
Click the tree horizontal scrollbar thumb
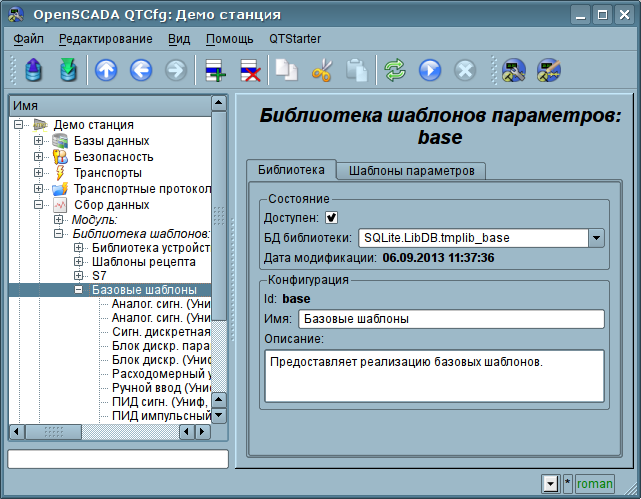(54, 432)
